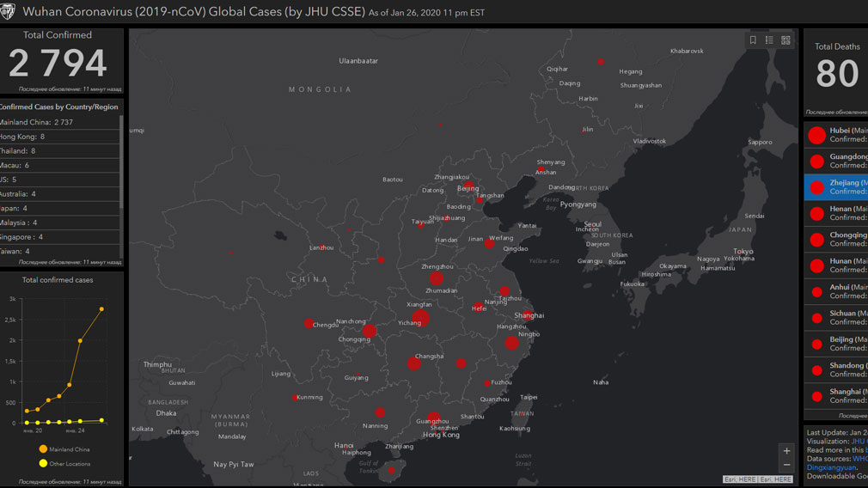Select the Chongqing entry in the right list

pos(836,239)
